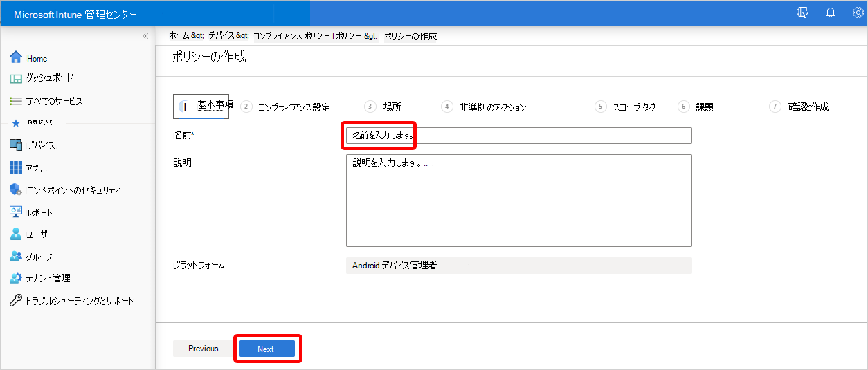Open すべてのサービス in the sidebar

(54, 101)
